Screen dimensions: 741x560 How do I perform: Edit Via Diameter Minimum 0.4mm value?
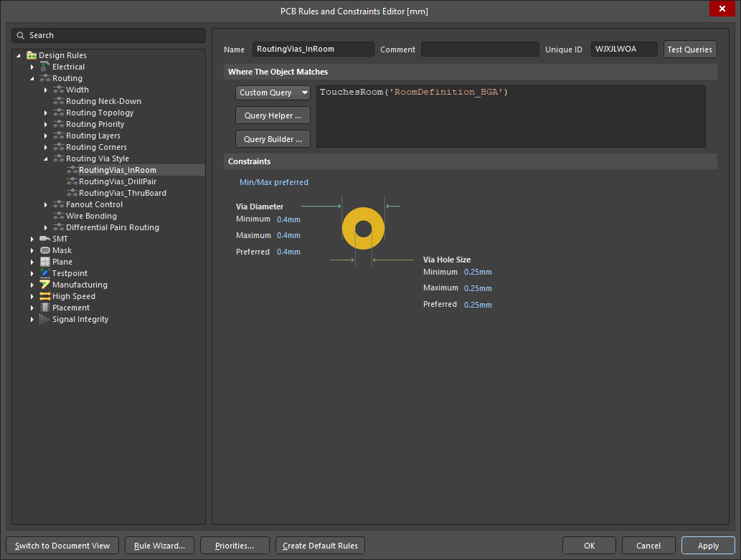pos(288,219)
